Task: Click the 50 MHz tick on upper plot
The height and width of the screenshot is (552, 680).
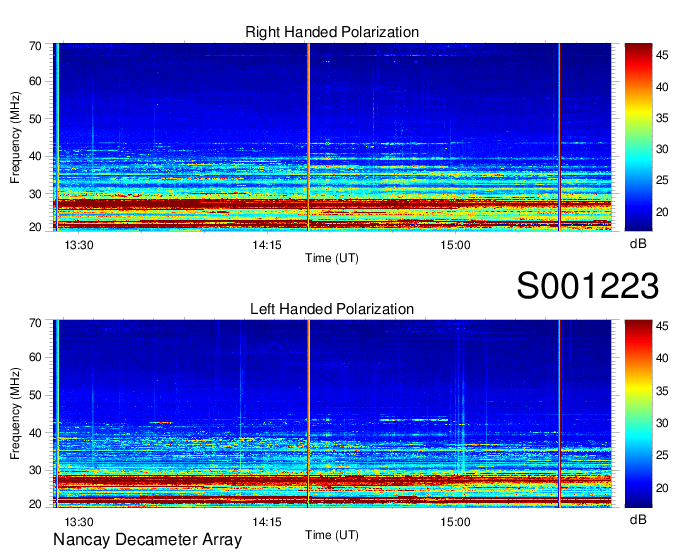Action: [35, 119]
